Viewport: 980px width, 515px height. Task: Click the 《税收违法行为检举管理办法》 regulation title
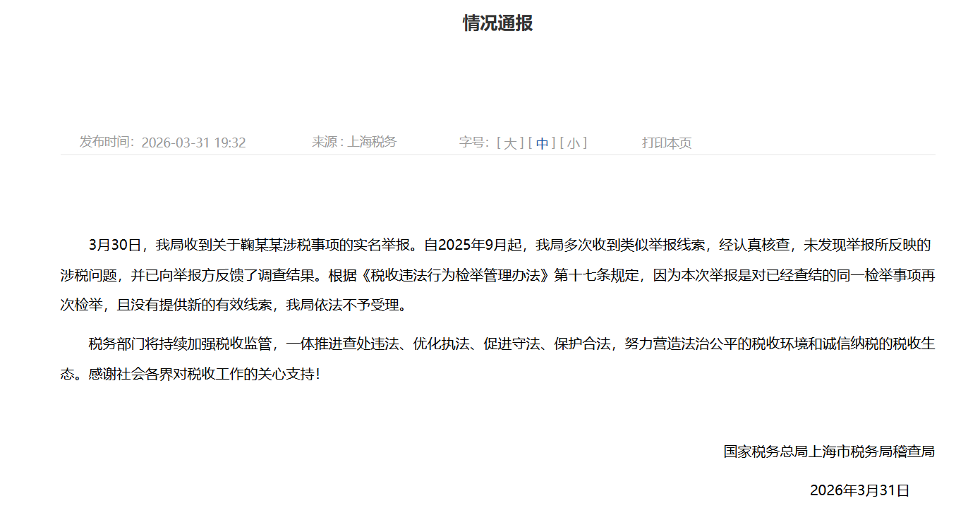click(454, 276)
